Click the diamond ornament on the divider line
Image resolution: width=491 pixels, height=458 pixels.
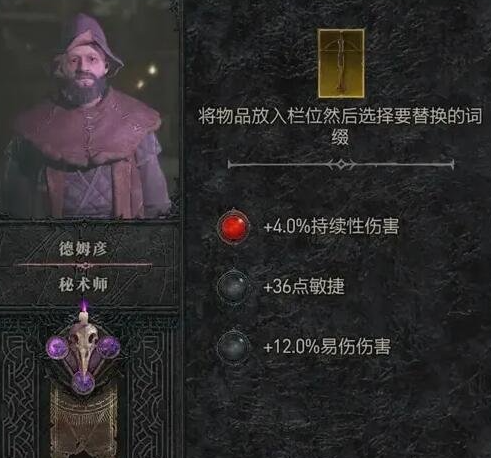tap(341, 164)
